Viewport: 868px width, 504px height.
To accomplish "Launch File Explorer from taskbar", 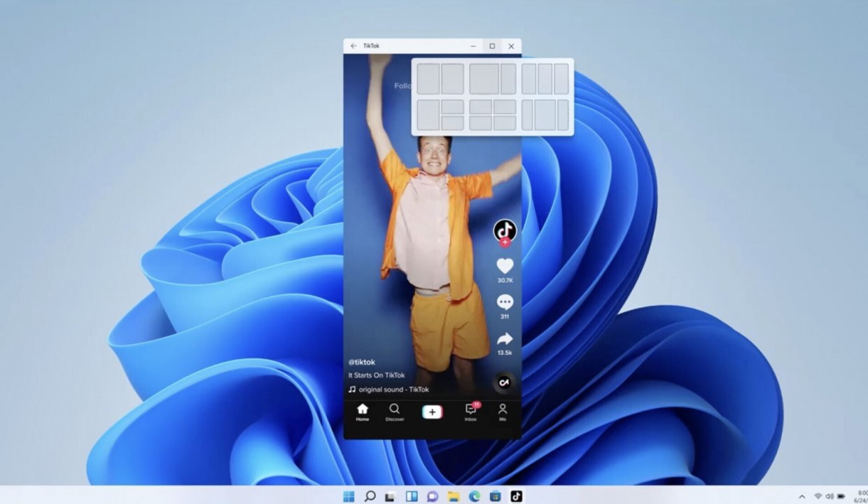I will (x=454, y=496).
